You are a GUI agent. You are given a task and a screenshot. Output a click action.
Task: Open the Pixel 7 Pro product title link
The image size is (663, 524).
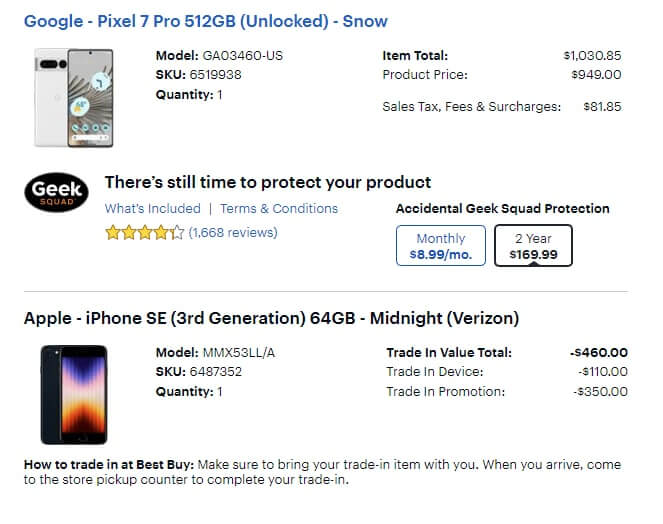click(x=205, y=21)
